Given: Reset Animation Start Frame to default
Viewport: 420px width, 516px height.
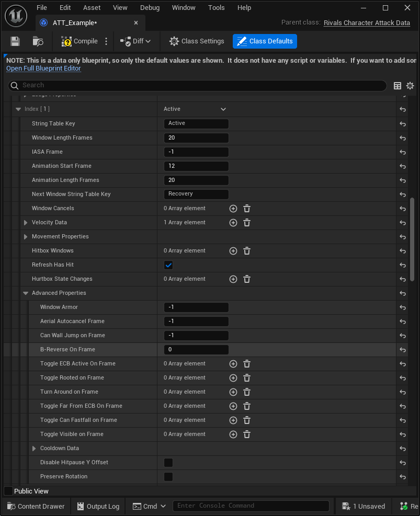Looking at the screenshot, I should coord(403,166).
